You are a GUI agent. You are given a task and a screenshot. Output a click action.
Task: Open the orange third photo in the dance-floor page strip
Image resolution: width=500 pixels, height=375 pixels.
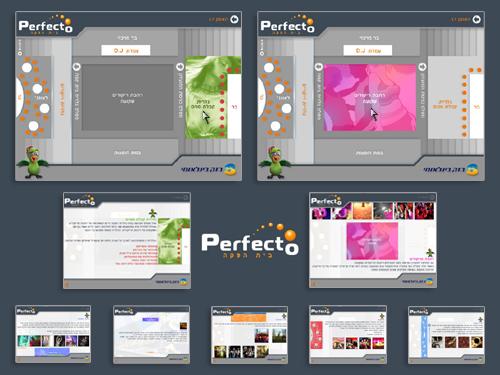pyautogui.click(x=363, y=211)
